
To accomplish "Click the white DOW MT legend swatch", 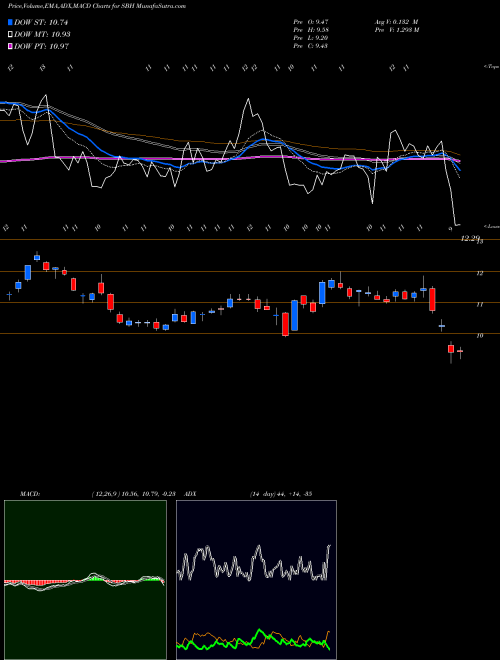I will pos(11,35).
